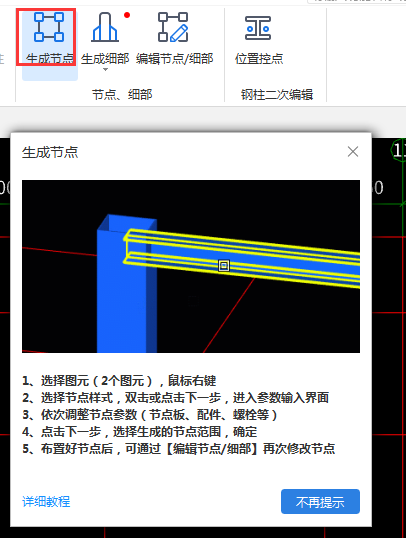Close the 生成节点 tip dialog
This screenshot has width=406, height=538.
[x=353, y=152]
